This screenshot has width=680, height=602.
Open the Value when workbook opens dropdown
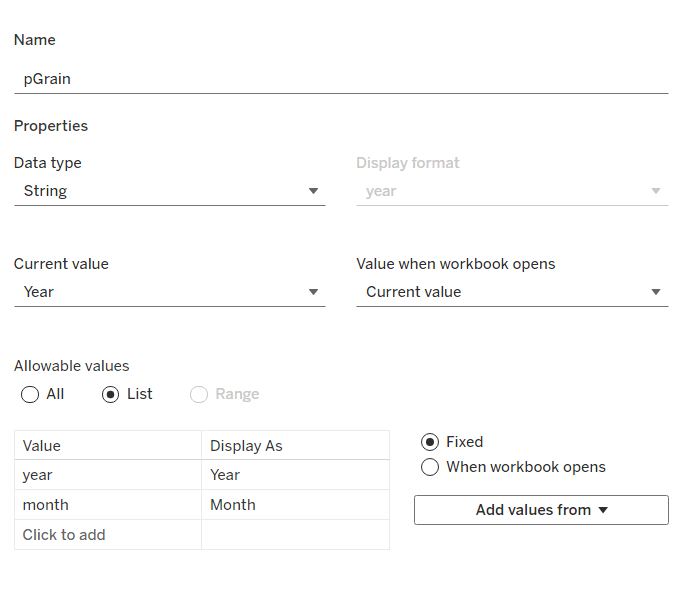pos(511,292)
